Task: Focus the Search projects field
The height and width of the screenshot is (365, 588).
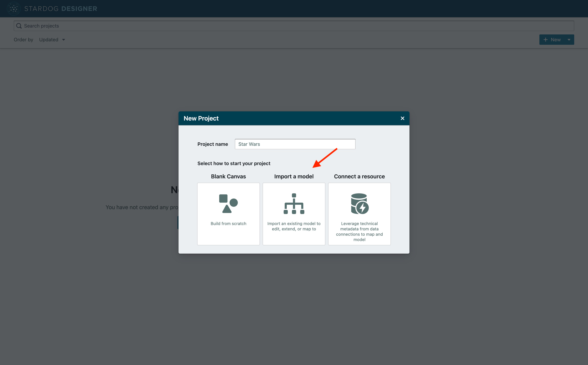Action: coord(294,26)
